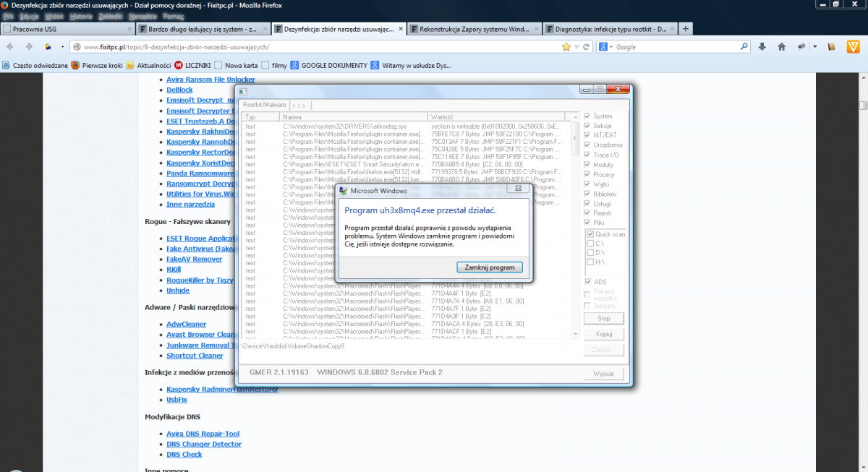Click the address bar URL field

pyautogui.click(x=318, y=46)
